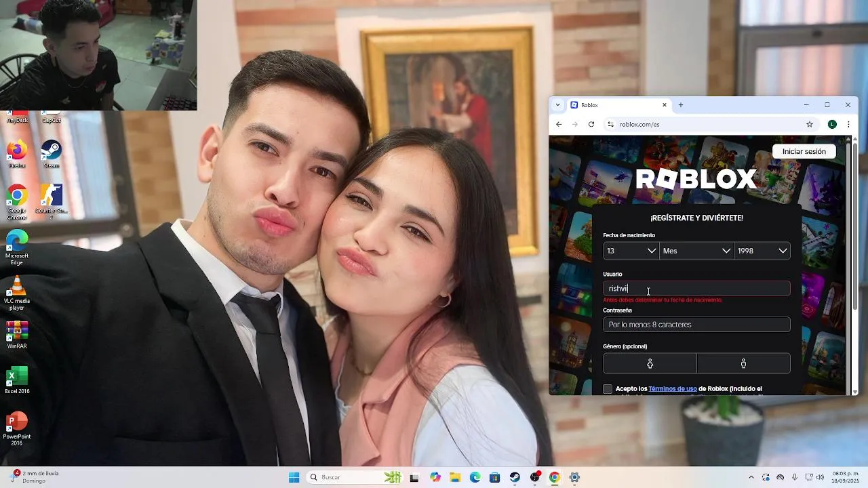Reload the Roblox page
This screenshot has height=488, width=868.
(x=591, y=124)
